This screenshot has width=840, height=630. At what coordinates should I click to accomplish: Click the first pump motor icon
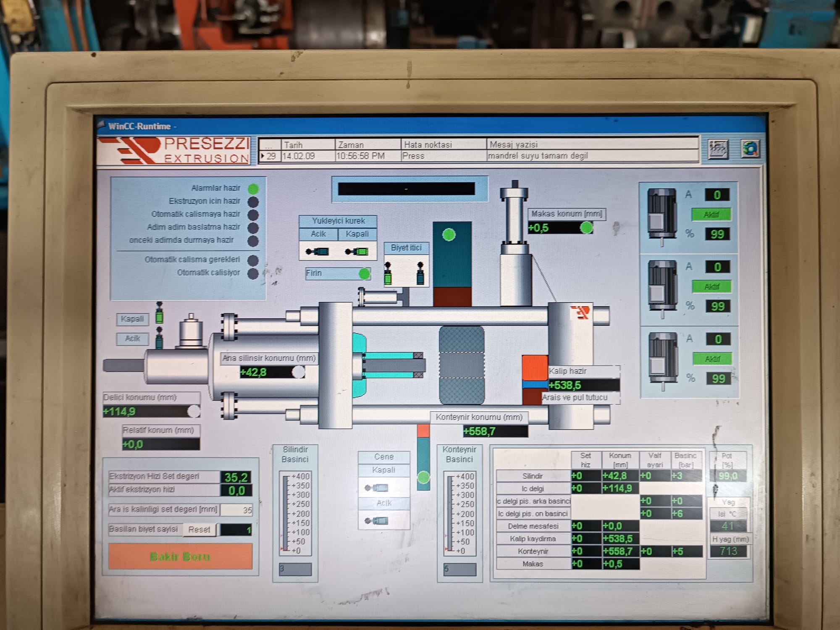(x=661, y=214)
